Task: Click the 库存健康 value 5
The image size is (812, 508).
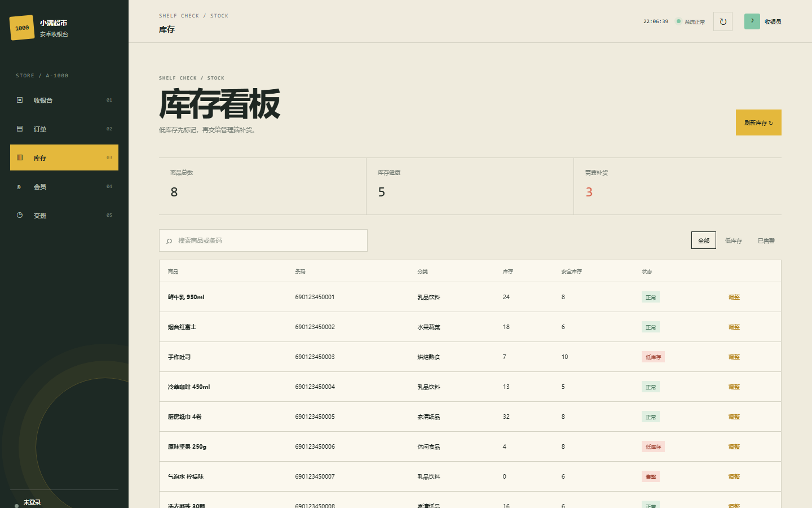Action: pyautogui.click(x=382, y=192)
